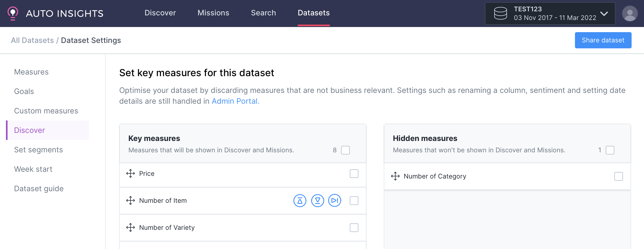The image size is (644, 249).
Task: Open the Discover top navigation tab
Action: pyautogui.click(x=160, y=13)
